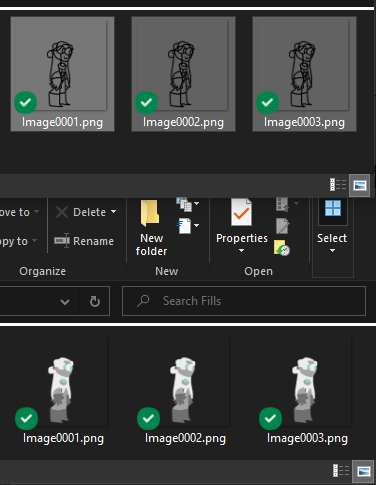The image size is (376, 485).
Task: Click the Select label
Action: point(332,238)
